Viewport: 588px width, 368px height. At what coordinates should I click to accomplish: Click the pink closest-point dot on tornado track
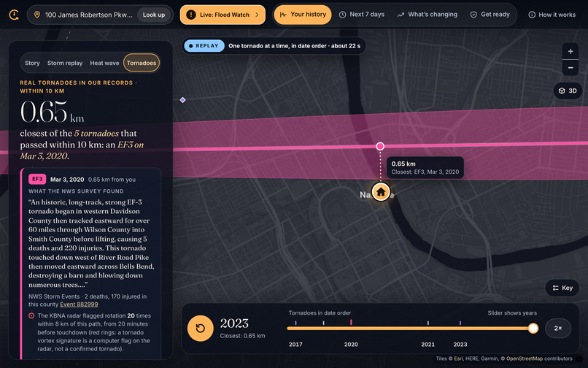[380, 146]
